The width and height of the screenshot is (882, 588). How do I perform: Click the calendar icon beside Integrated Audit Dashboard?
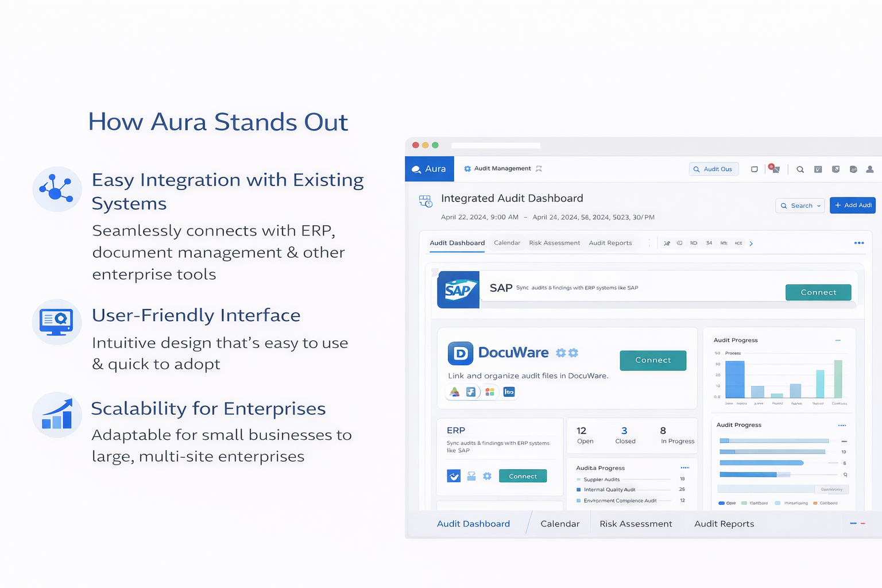coord(425,201)
